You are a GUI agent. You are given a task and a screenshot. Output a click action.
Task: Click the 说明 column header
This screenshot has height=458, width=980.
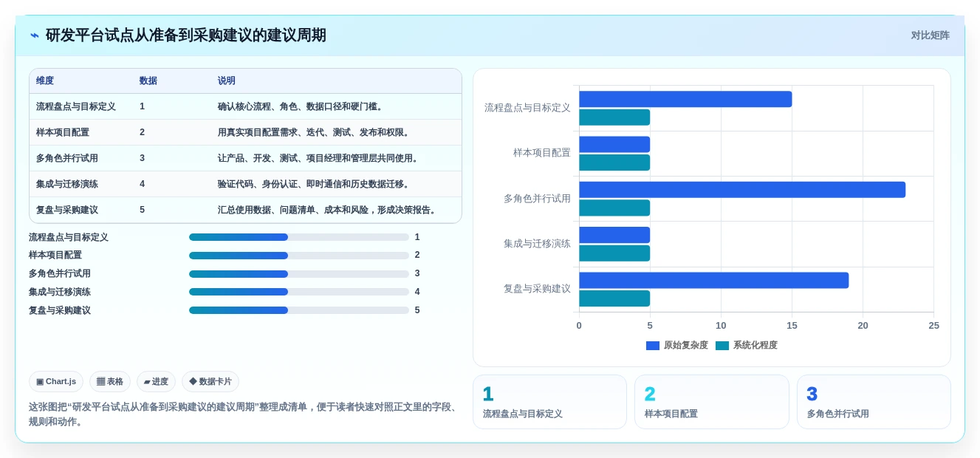click(227, 81)
